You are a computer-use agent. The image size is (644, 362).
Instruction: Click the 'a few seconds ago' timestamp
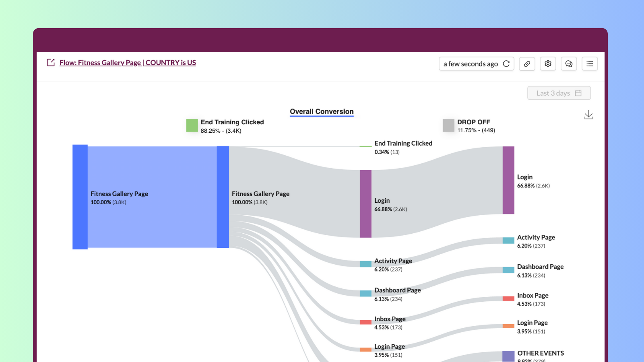click(471, 64)
